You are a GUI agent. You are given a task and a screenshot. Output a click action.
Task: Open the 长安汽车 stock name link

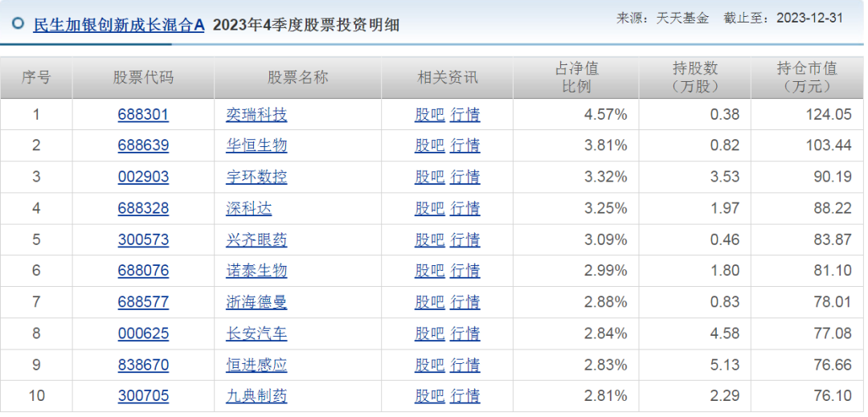point(256,333)
